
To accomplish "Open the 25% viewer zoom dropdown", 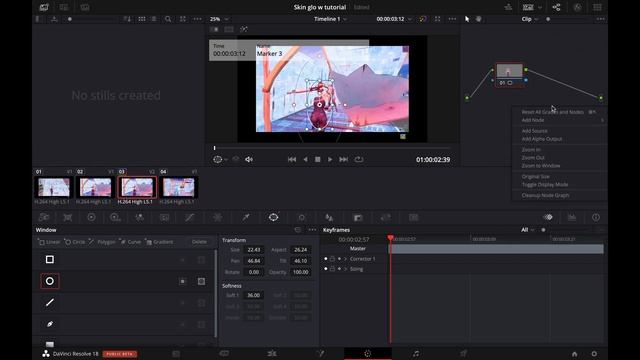I will click(x=219, y=19).
